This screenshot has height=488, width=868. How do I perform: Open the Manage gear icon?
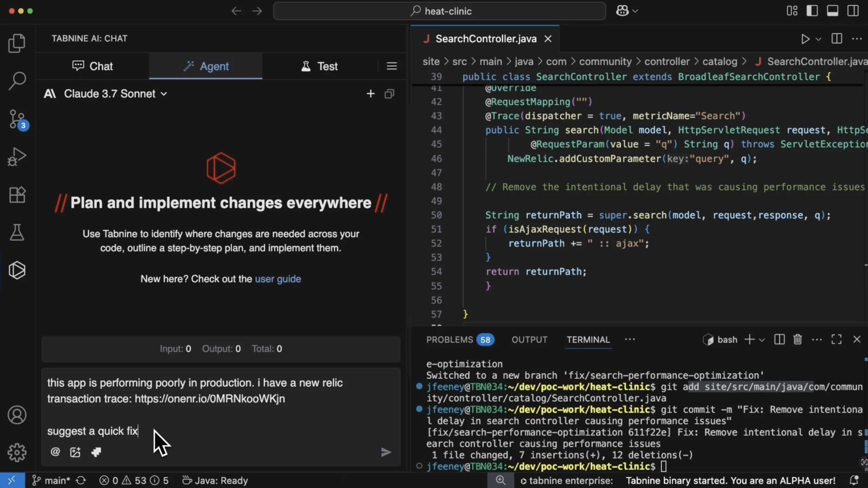point(17,452)
